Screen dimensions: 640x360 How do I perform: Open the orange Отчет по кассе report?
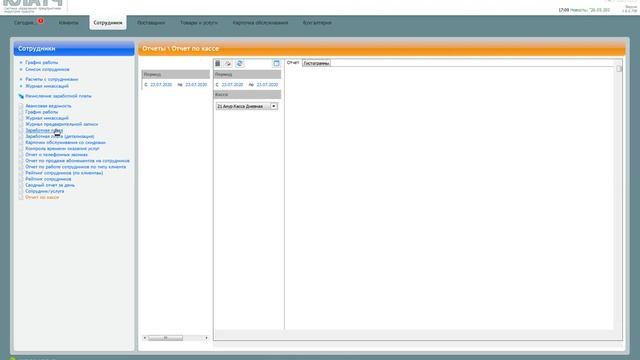42,198
